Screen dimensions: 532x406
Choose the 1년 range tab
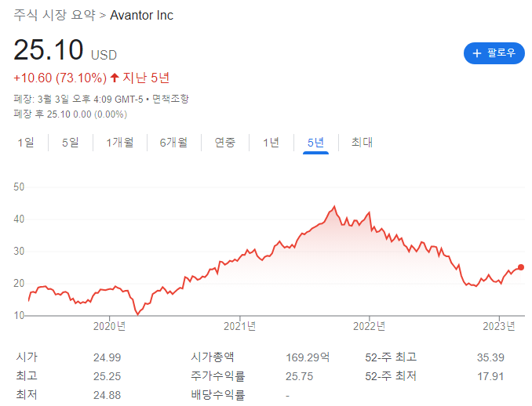[x=271, y=143]
